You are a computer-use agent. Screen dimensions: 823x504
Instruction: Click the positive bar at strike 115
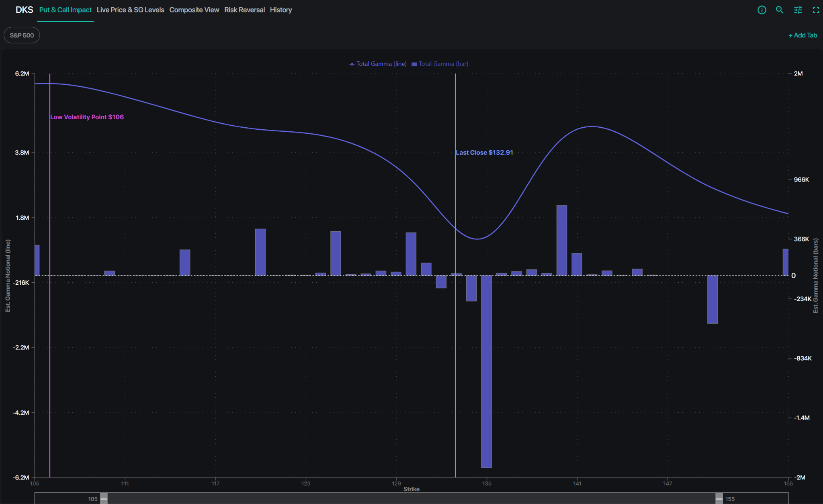[x=185, y=263]
